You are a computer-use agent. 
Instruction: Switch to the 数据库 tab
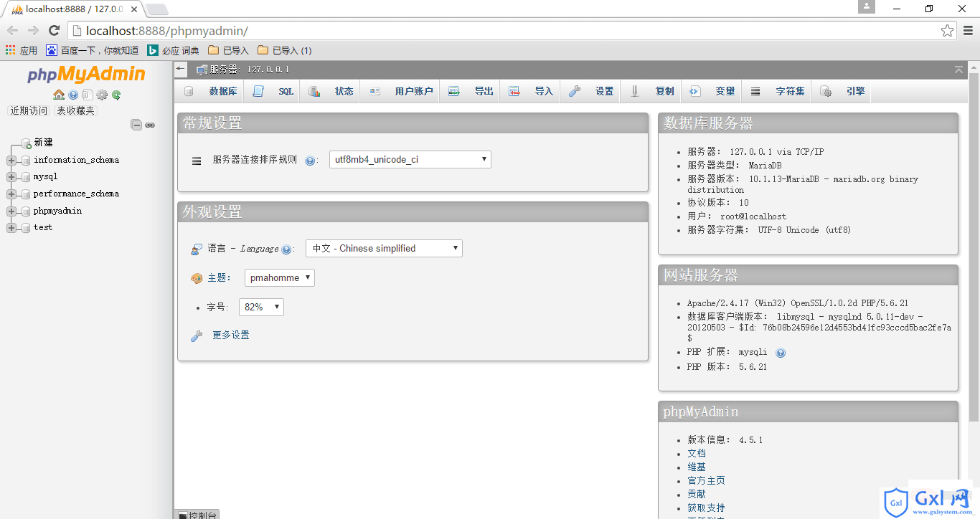[x=210, y=91]
